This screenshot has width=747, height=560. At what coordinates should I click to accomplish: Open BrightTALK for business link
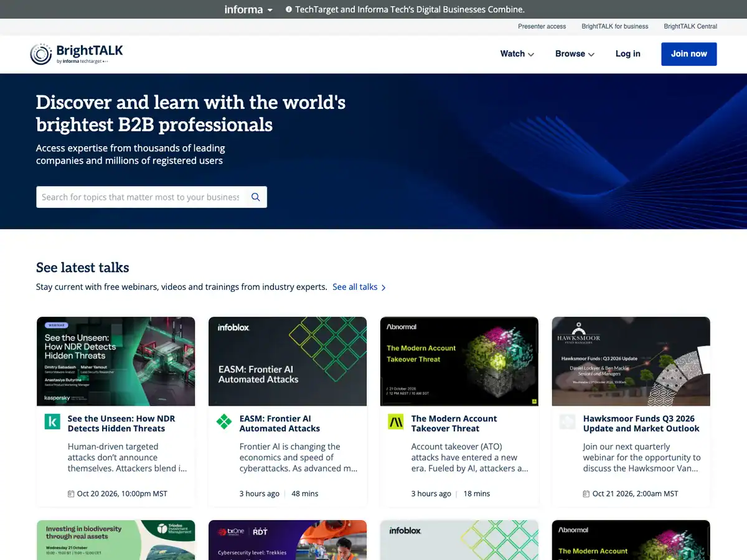(x=615, y=26)
